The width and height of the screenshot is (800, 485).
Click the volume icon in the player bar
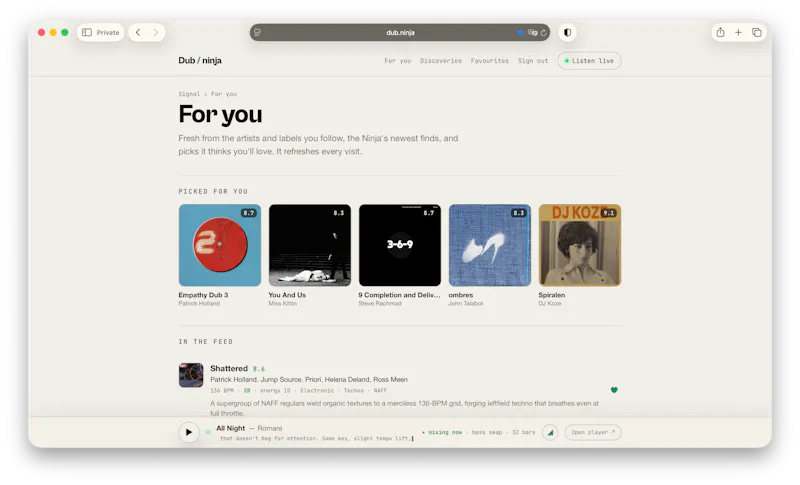tap(550, 432)
